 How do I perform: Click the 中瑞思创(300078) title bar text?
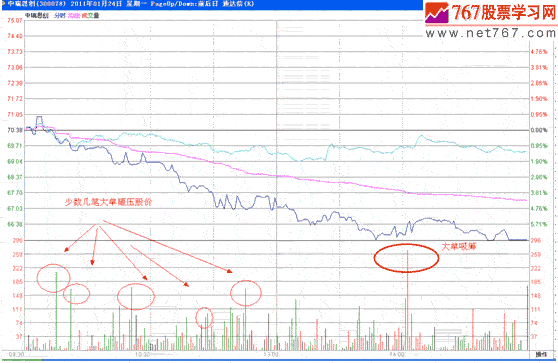37,4
